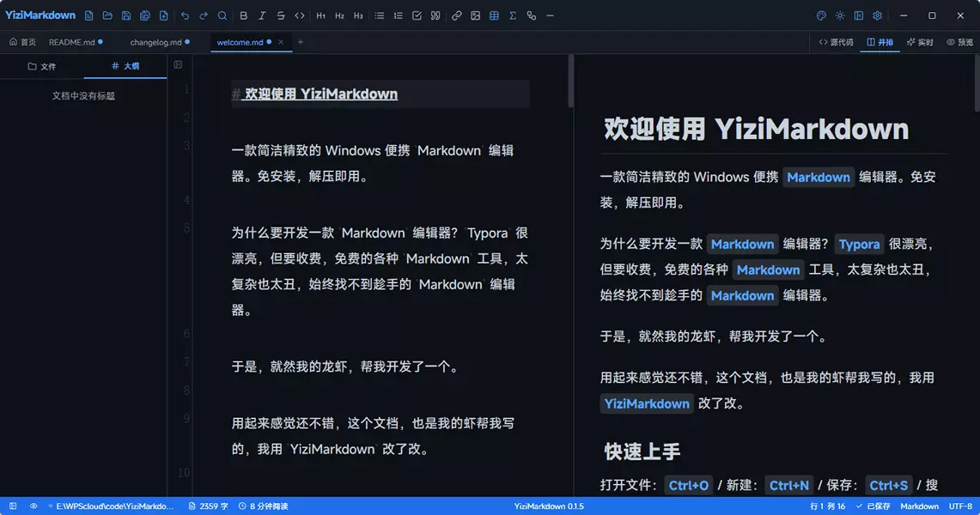Add a new tab with the plus button
Image resolution: width=980 pixels, height=515 pixels.
301,42
